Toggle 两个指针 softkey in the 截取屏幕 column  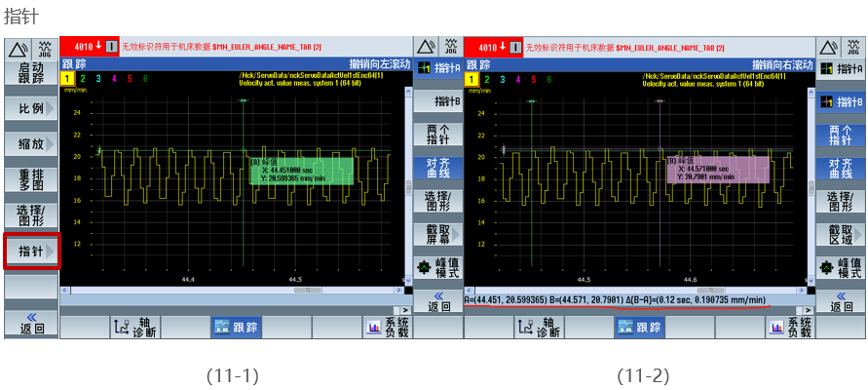pyautogui.click(x=438, y=135)
